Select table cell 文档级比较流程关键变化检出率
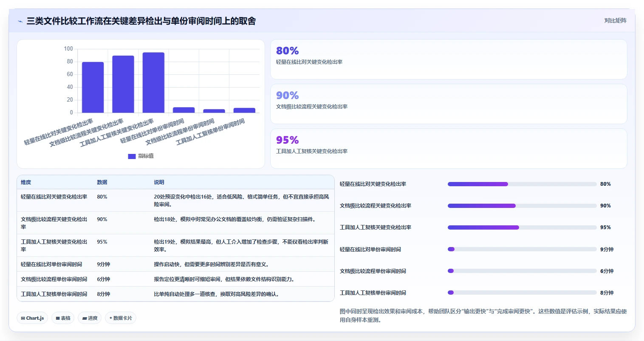 coord(54,223)
